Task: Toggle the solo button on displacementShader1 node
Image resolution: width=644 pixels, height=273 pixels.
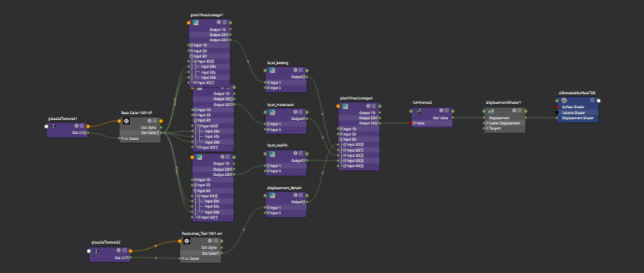Action: pos(514,111)
